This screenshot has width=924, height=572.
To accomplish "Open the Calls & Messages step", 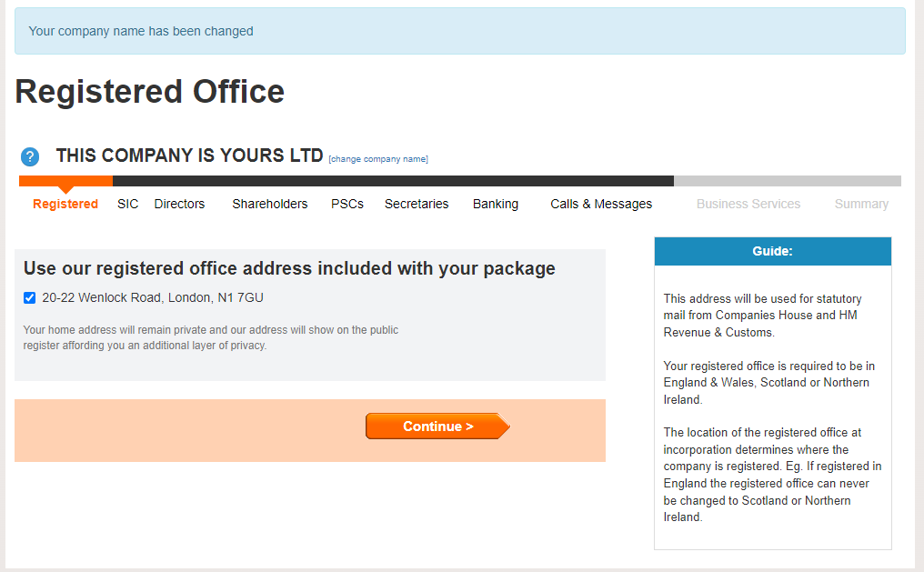I will tap(601, 204).
